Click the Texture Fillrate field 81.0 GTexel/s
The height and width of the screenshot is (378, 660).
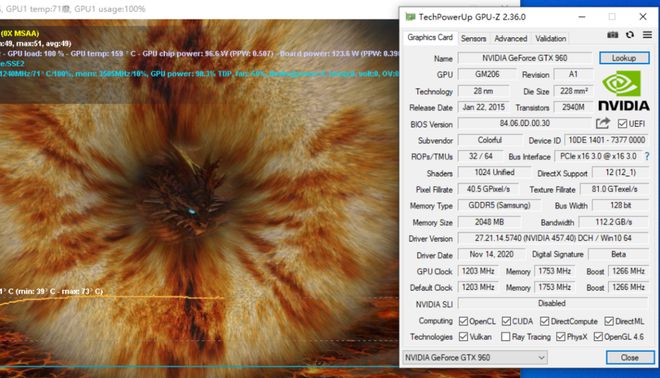(615, 189)
